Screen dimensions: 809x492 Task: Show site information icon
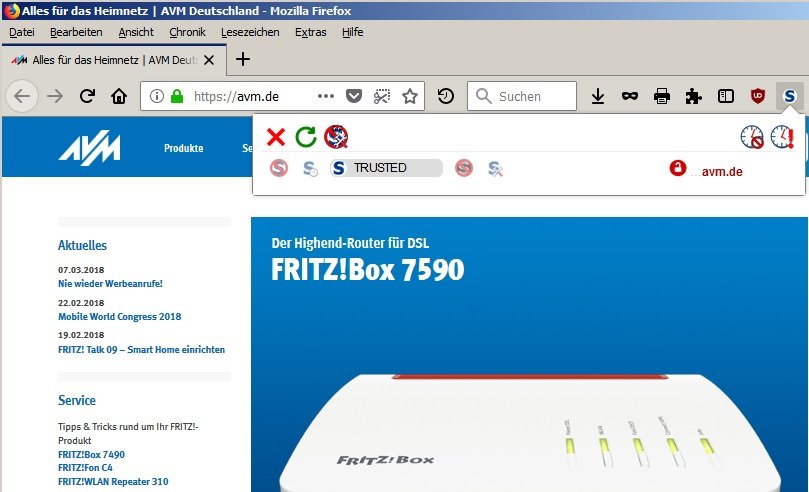pos(156,96)
